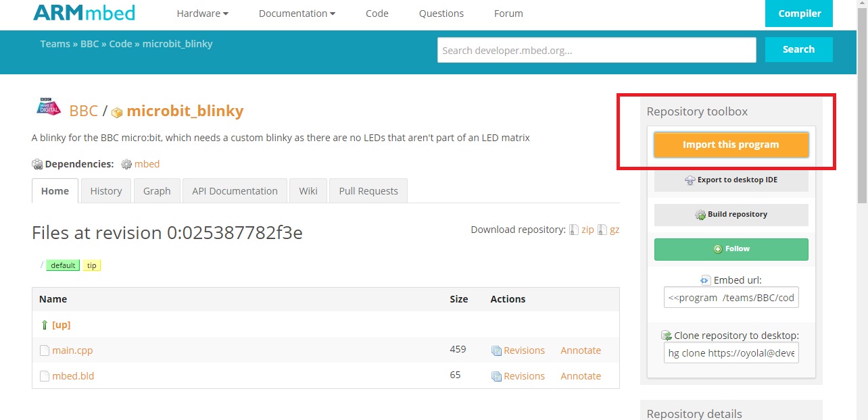
Task: View the Pull Requests tab
Action: (x=368, y=191)
